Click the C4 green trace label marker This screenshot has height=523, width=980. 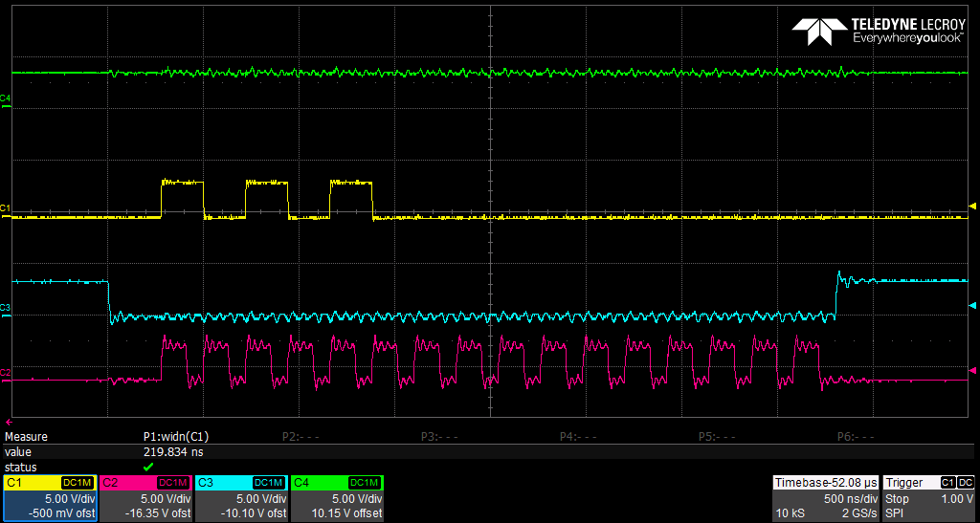point(6,99)
